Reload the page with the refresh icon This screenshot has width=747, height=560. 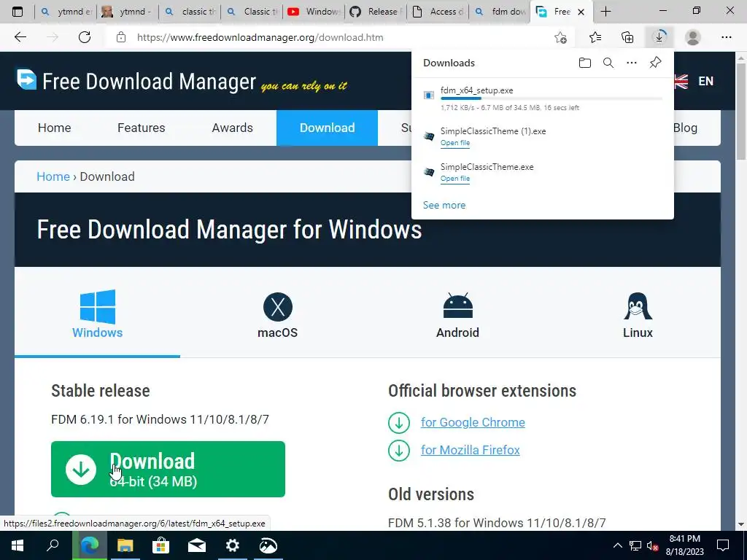tap(85, 37)
